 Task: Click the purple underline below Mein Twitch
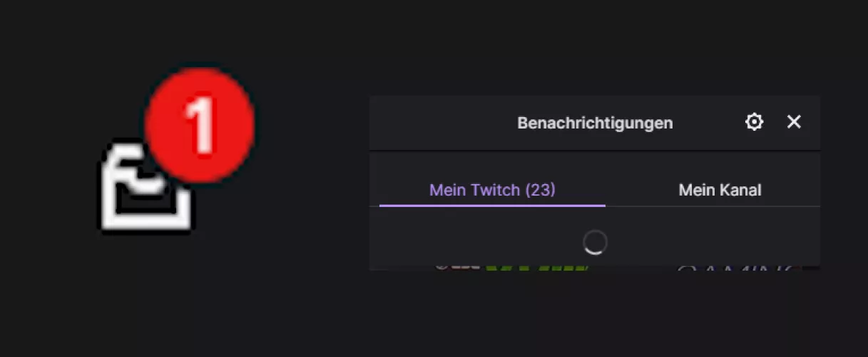(492, 206)
